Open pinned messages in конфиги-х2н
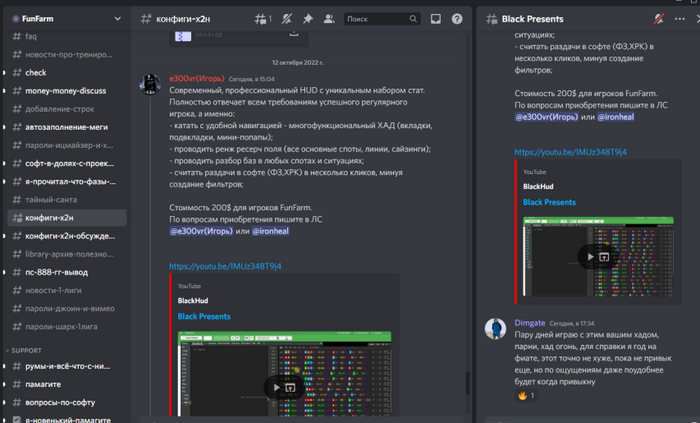 [x=308, y=19]
